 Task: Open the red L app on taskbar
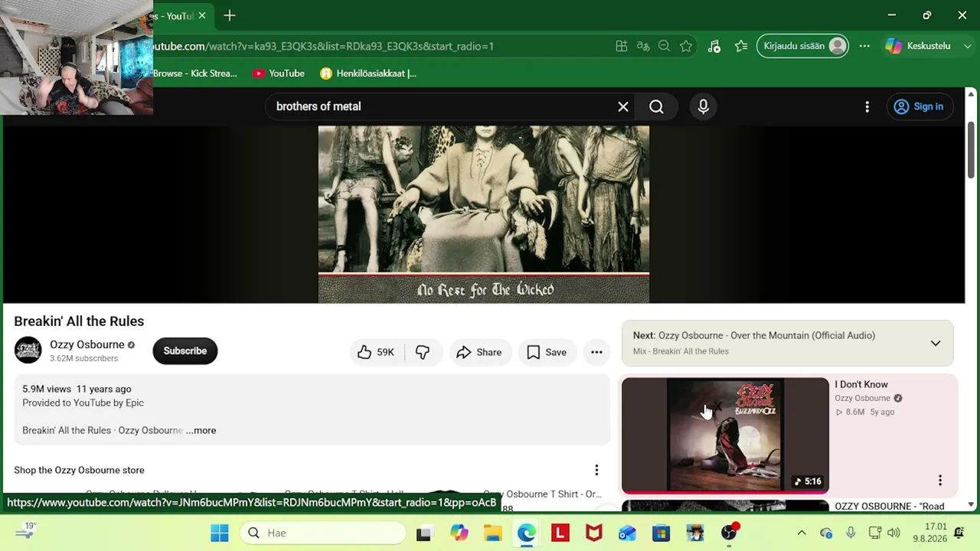[x=560, y=533]
